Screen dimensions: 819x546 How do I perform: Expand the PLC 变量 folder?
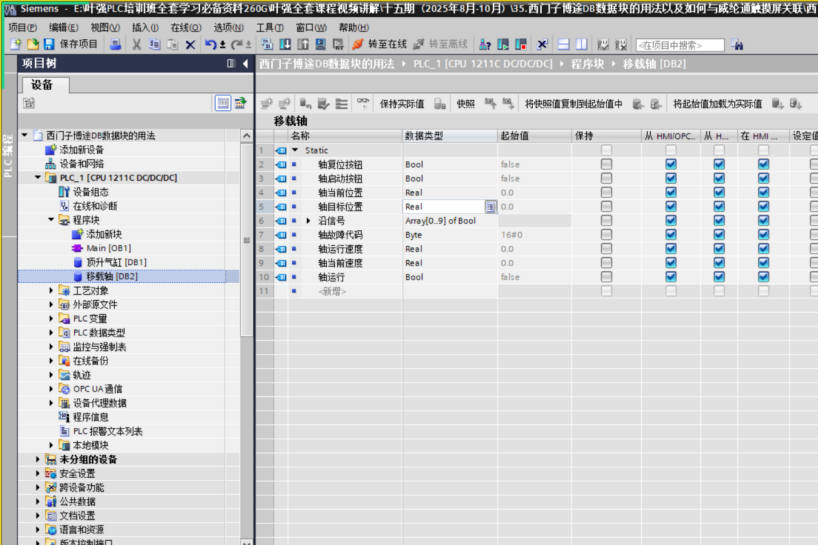point(51,319)
